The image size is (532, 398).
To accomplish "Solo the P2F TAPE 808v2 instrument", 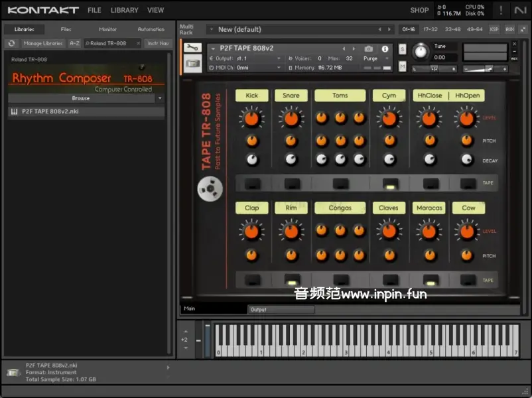I will tap(403, 50).
